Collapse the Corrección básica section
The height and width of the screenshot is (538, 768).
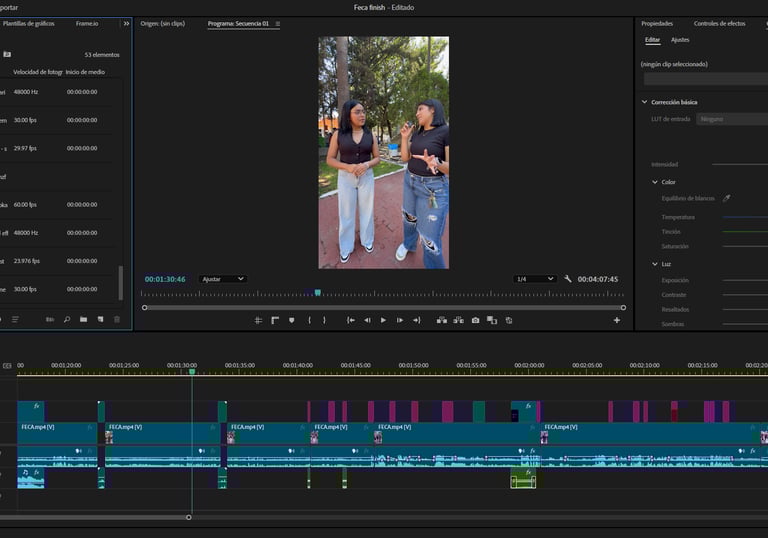pyautogui.click(x=645, y=102)
